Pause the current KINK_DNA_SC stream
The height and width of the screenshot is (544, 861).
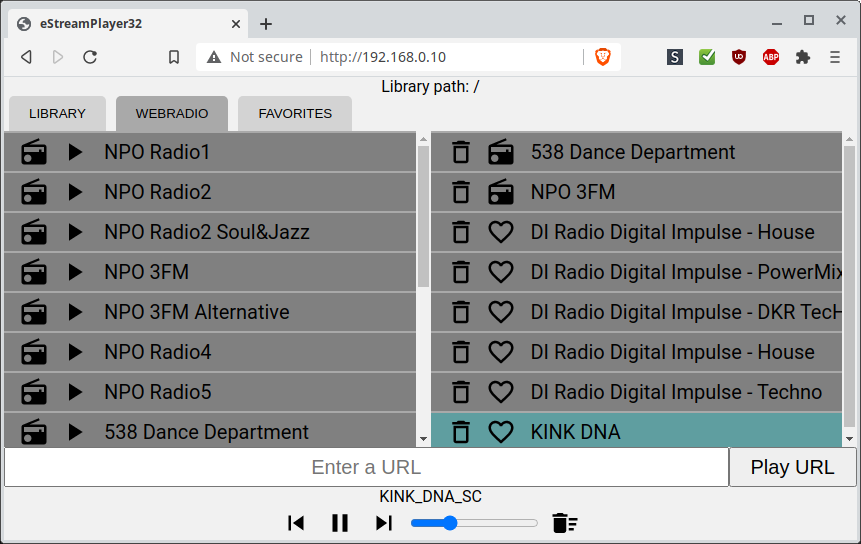340,523
